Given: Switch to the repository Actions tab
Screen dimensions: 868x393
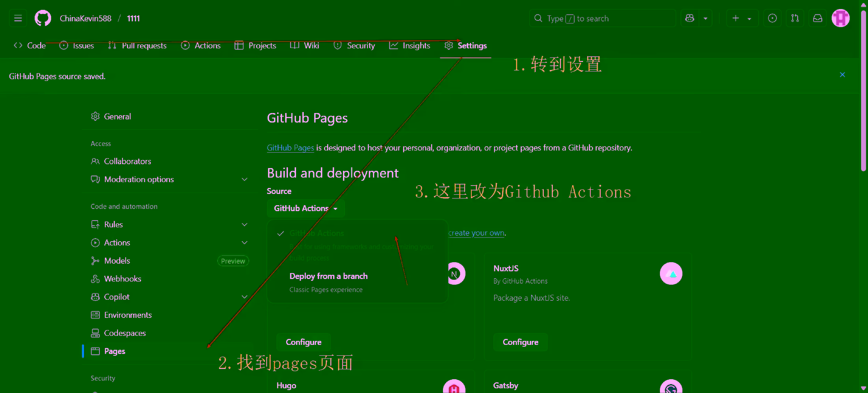Looking at the screenshot, I should point(201,46).
